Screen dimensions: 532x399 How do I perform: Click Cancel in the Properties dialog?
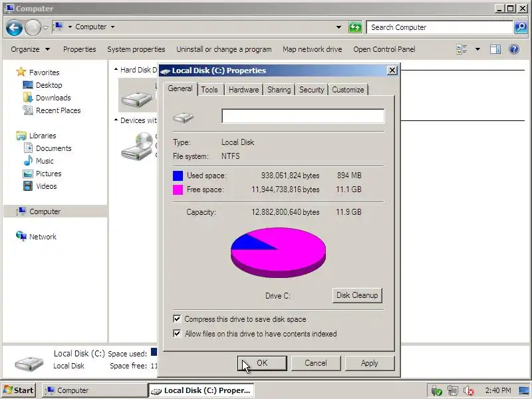click(x=315, y=363)
